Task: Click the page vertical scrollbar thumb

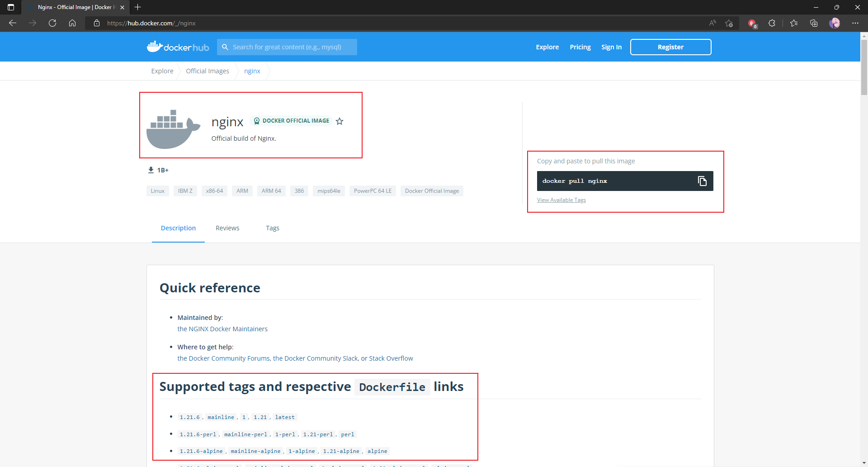Action: (x=864, y=68)
